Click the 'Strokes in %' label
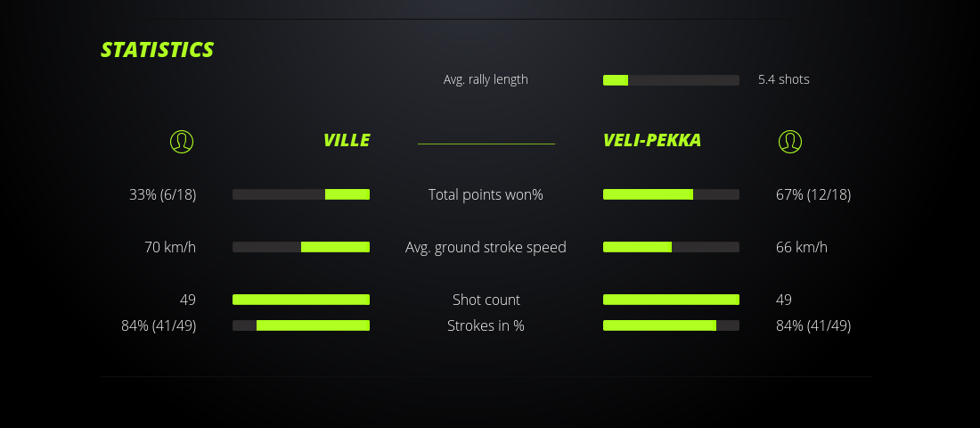980x428 pixels. (486, 325)
